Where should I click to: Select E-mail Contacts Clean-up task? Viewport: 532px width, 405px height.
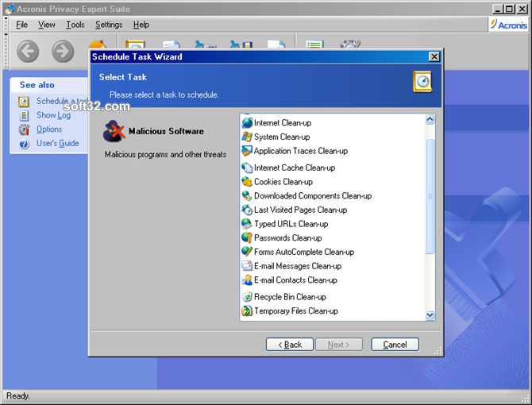(295, 280)
